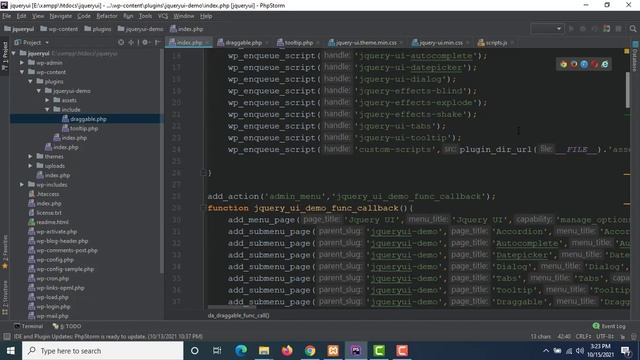Click the locate/scroll-from-source target icon

click(121, 42)
